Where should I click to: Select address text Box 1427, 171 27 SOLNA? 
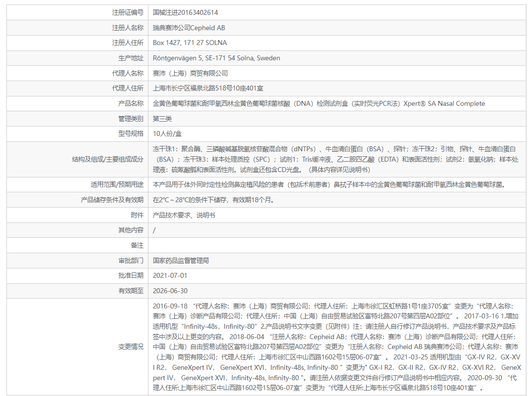[x=190, y=43]
